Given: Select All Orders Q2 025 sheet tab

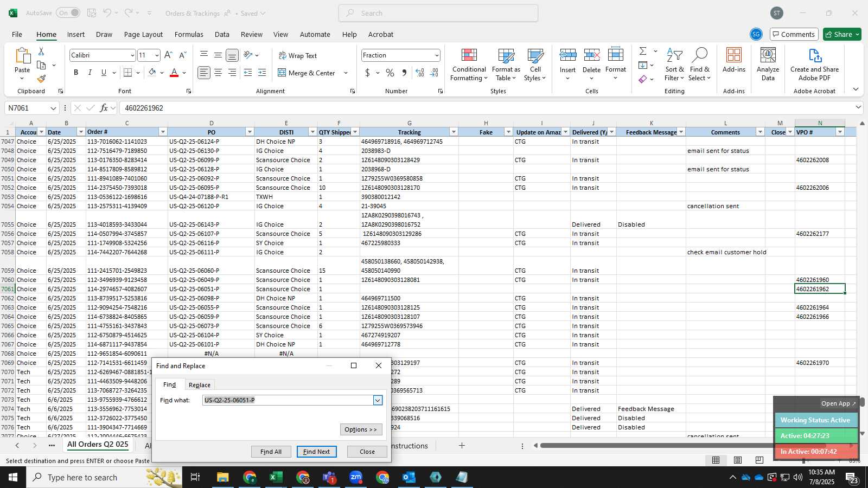Looking at the screenshot, I should (98, 445).
